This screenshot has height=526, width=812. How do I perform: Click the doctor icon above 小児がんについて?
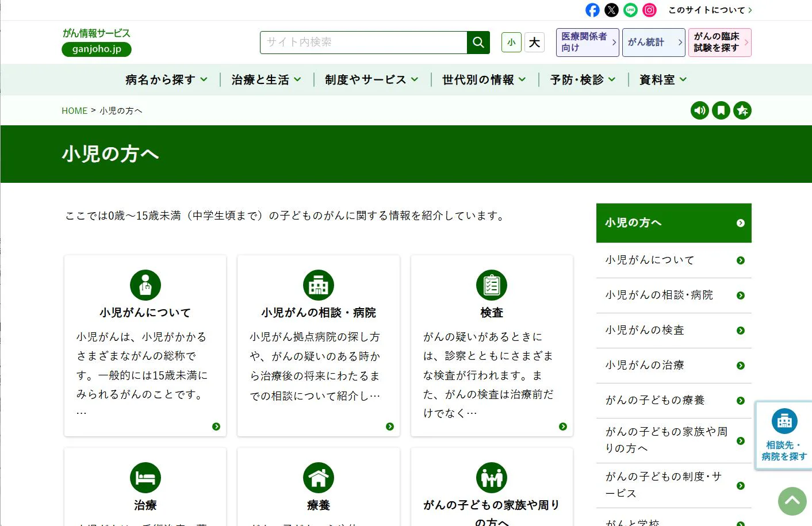click(x=145, y=285)
